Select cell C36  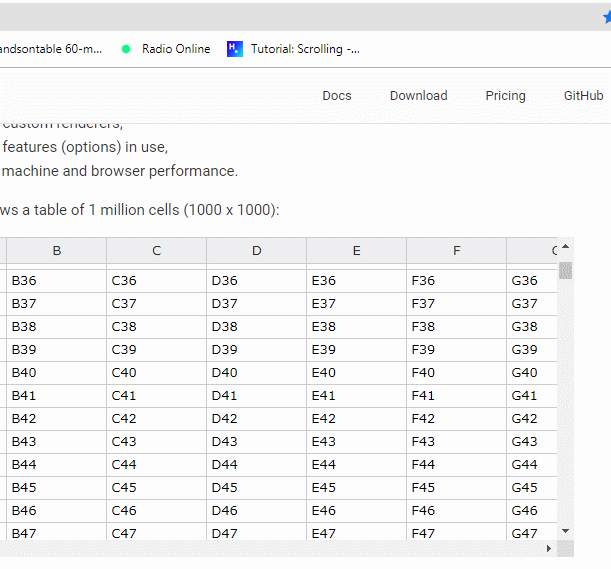coord(157,281)
